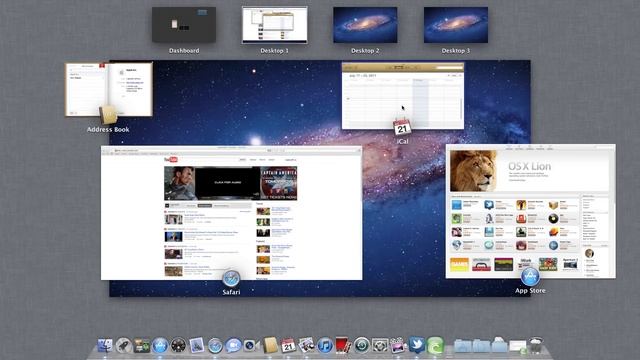Launch iTunes music note icon in Dock
The image size is (640, 360).
pos(325,346)
